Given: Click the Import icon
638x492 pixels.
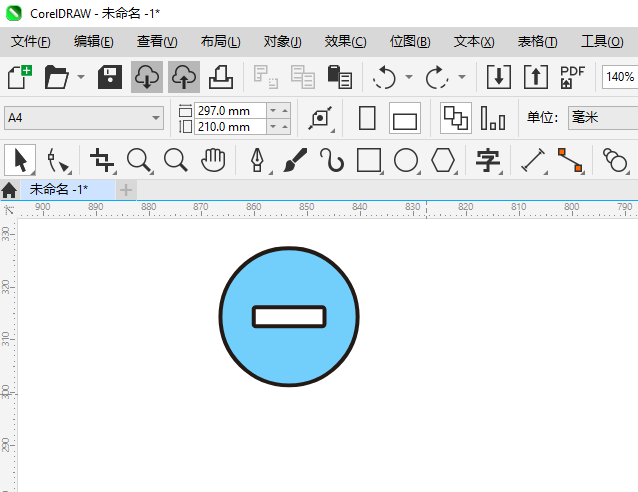Looking at the screenshot, I should pyautogui.click(x=499, y=77).
